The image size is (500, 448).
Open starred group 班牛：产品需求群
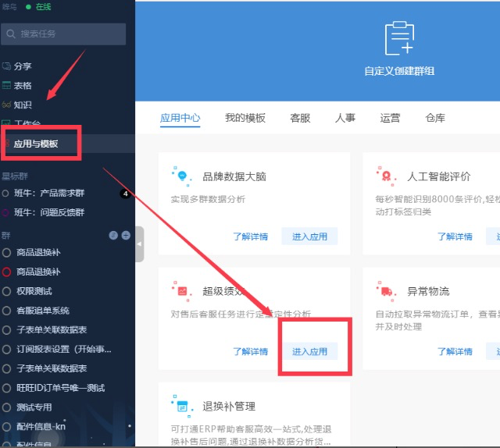click(49, 193)
